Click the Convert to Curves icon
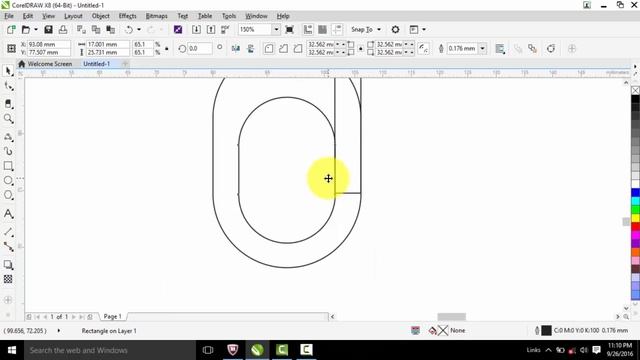 click(x=551, y=49)
